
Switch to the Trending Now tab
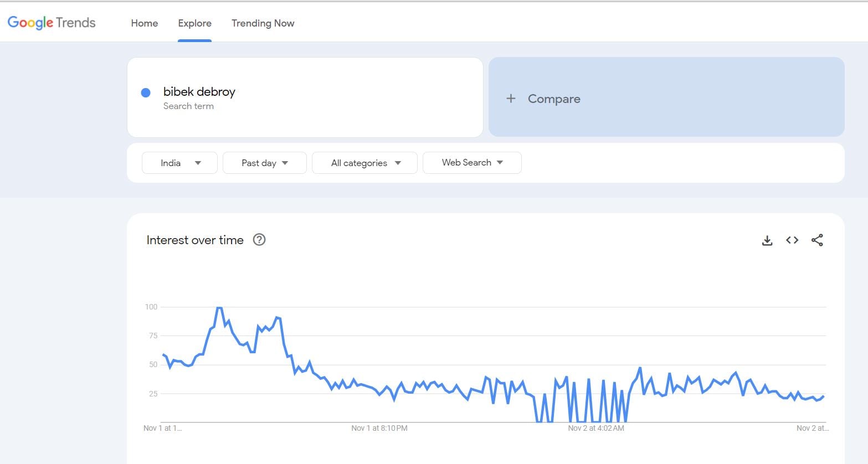[x=263, y=23]
